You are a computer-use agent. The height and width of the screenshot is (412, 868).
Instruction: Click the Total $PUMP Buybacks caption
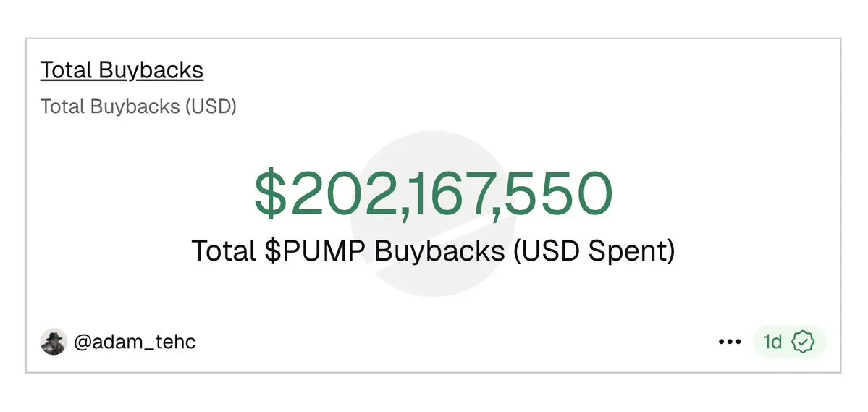(433, 251)
